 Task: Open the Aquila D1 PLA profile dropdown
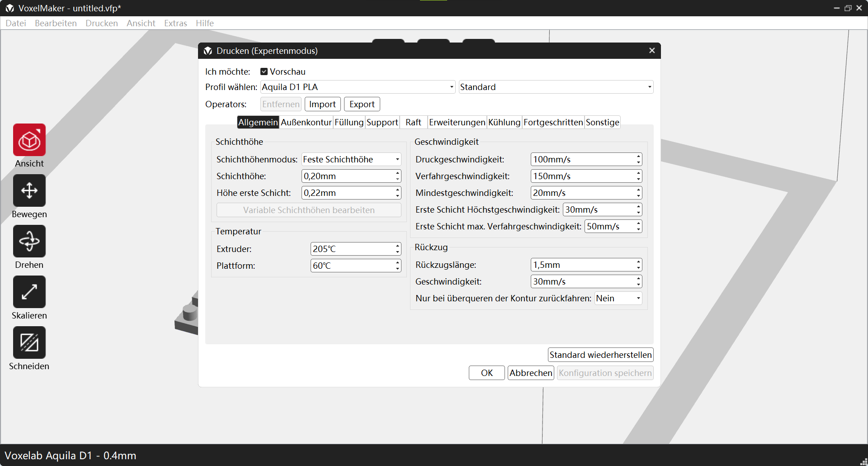coord(358,87)
